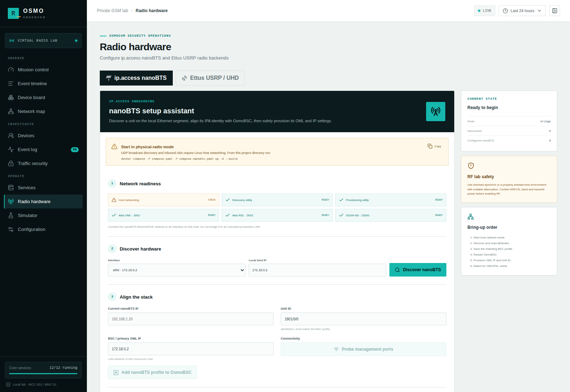Screen dimensions: 570x392
Task: Click the OSMO Observer logo icon
Action: click(x=14, y=13)
